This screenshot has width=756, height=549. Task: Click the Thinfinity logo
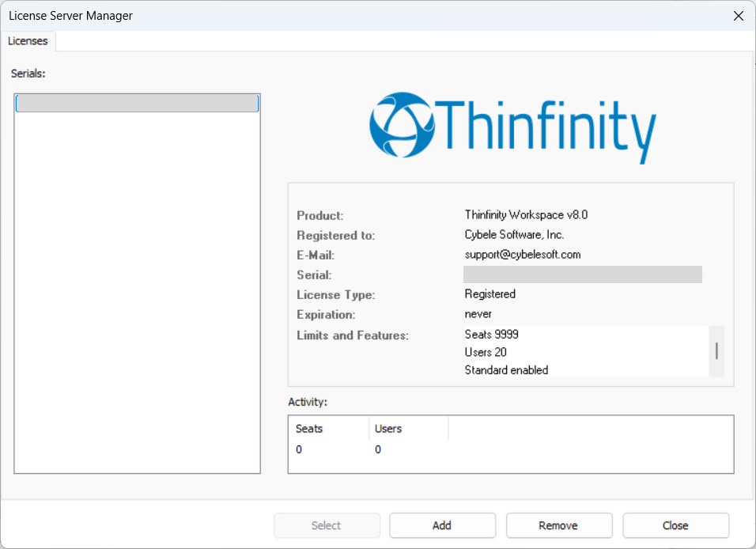tap(512, 127)
